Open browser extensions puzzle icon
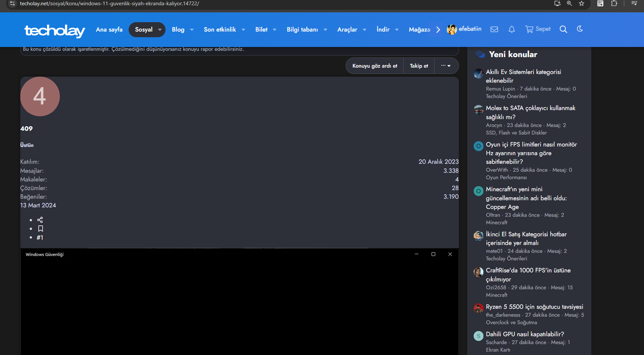The height and width of the screenshot is (355, 644). 614,3
